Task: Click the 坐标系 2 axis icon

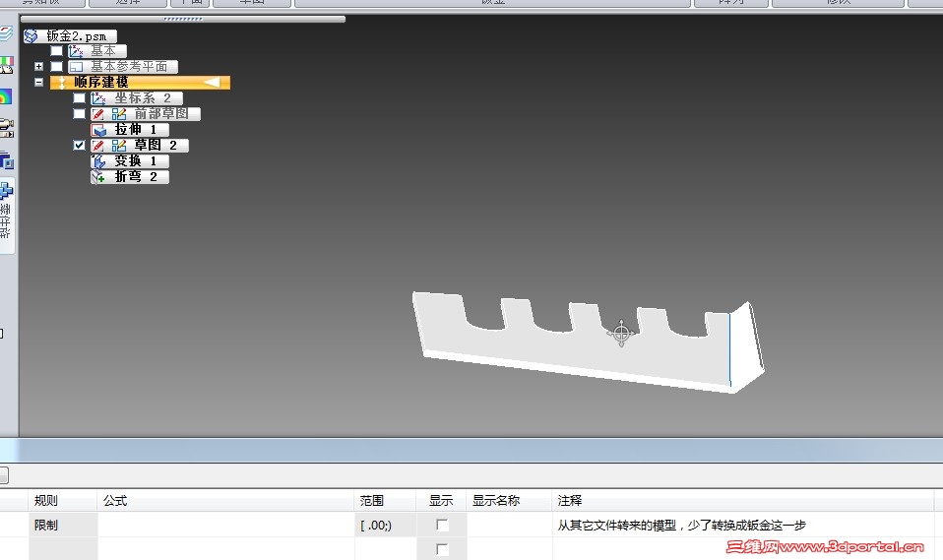Action: coord(98,98)
